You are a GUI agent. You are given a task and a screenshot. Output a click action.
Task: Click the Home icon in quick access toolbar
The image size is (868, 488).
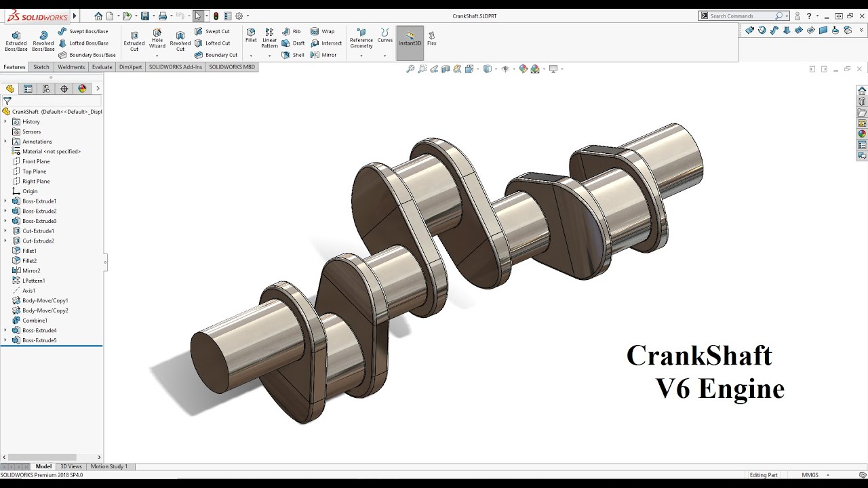pos(98,16)
